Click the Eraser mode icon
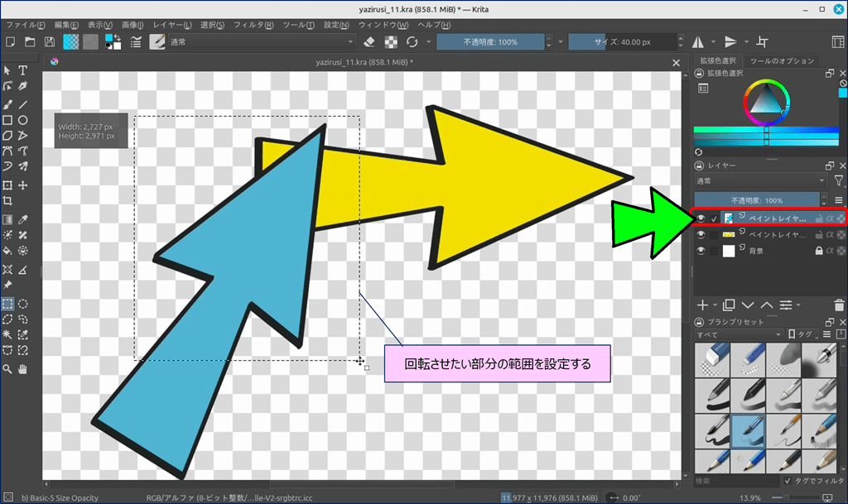This screenshot has width=848, height=504. coord(370,41)
